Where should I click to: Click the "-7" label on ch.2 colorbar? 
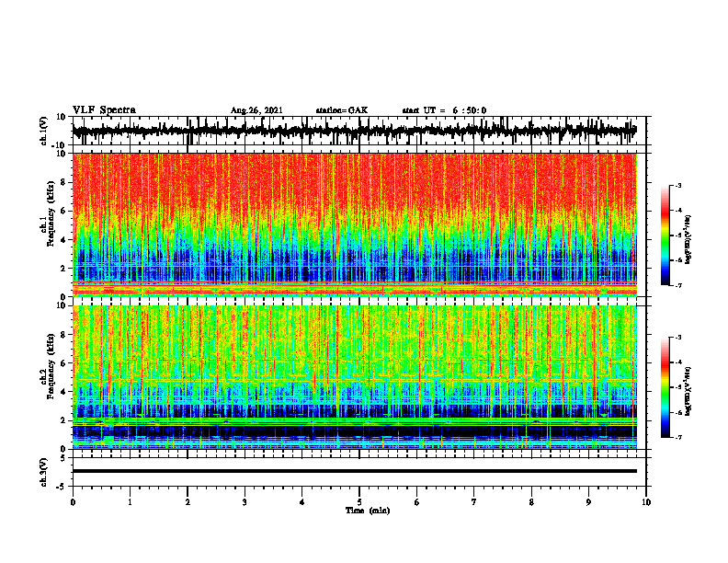pos(677,437)
